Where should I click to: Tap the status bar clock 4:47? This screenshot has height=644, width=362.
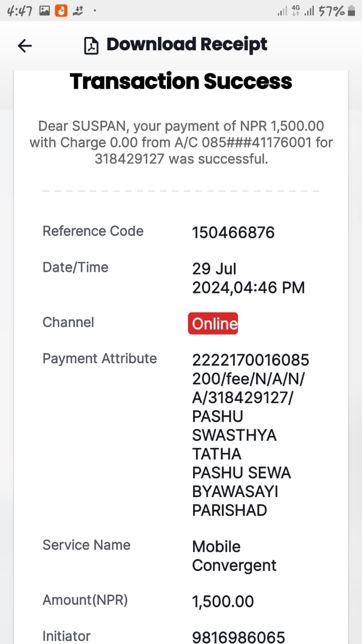(x=21, y=11)
